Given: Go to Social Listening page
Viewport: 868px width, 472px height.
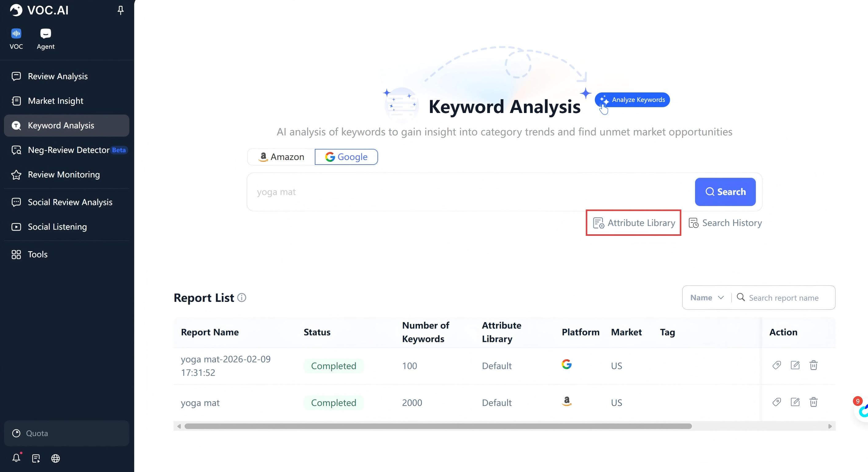Looking at the screenshot, I should coord(57,227).
